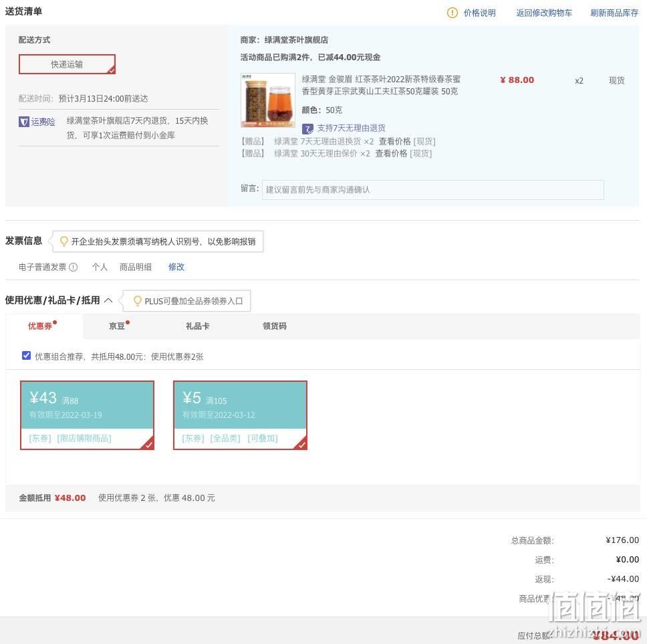Switch to the 京豆 tab
The width and height of the screenshot is (647, 644).
click(x=117, y=326)
